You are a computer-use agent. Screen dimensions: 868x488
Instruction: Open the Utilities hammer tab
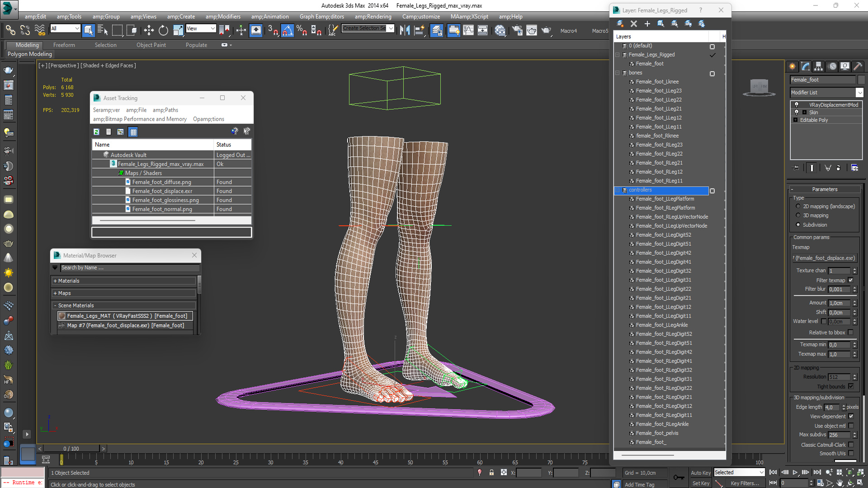pyautogui.click(x=858, y=66)
